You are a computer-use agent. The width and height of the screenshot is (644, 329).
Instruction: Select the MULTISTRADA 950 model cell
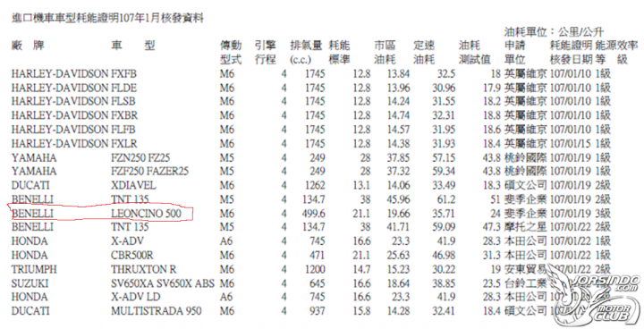coord(156,311)
